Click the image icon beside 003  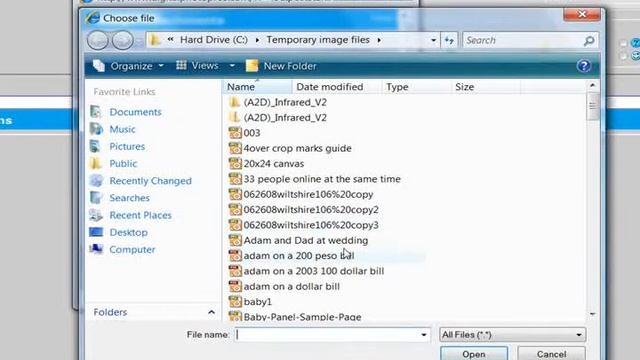click(235, 133)
